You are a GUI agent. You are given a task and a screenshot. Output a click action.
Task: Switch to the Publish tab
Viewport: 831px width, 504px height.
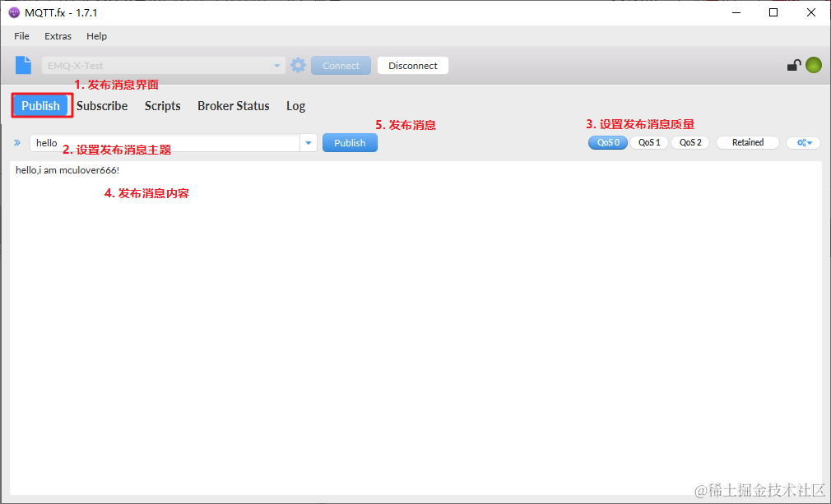(41, 106)
